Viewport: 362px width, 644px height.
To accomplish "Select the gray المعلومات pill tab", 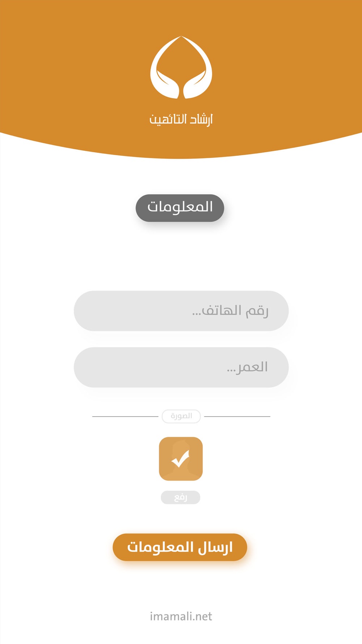I will 180,208.
